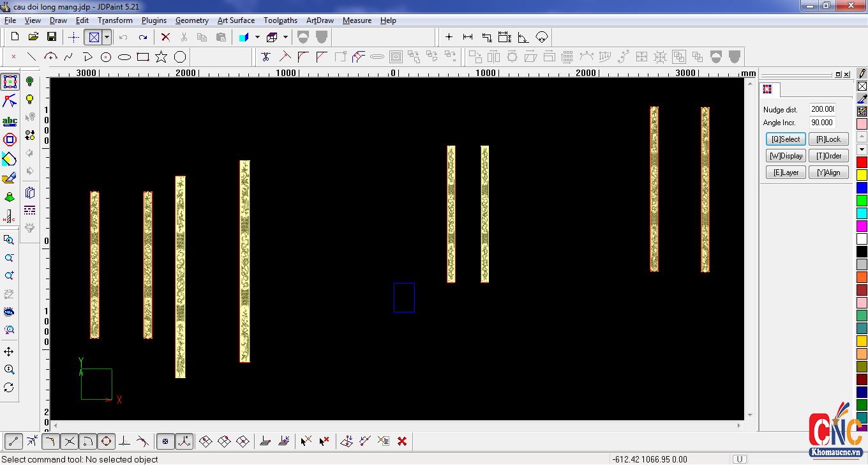Viewport: 868px width, 465px height.
Task: Toggle the intersection snap button
Action: click(x=70, y=441)
